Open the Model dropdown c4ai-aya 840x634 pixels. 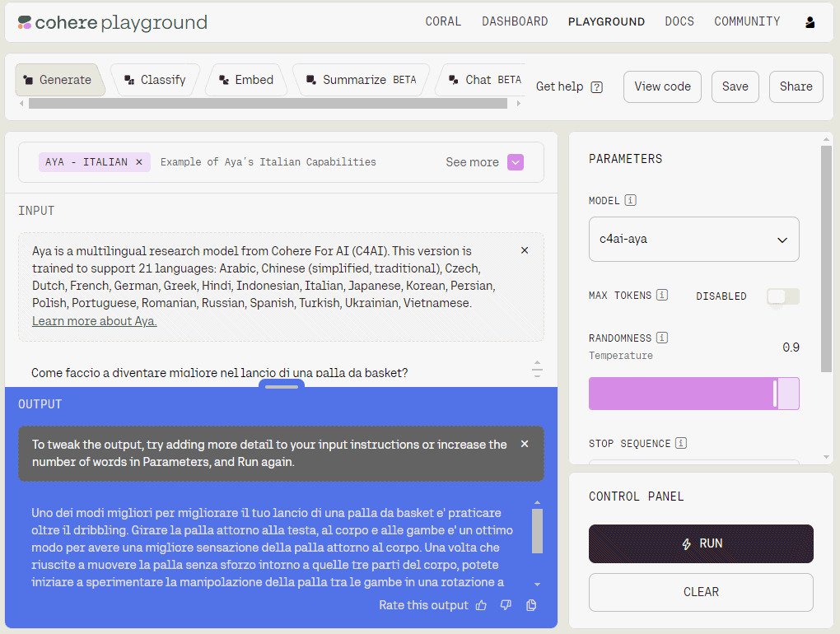point(693,240)
